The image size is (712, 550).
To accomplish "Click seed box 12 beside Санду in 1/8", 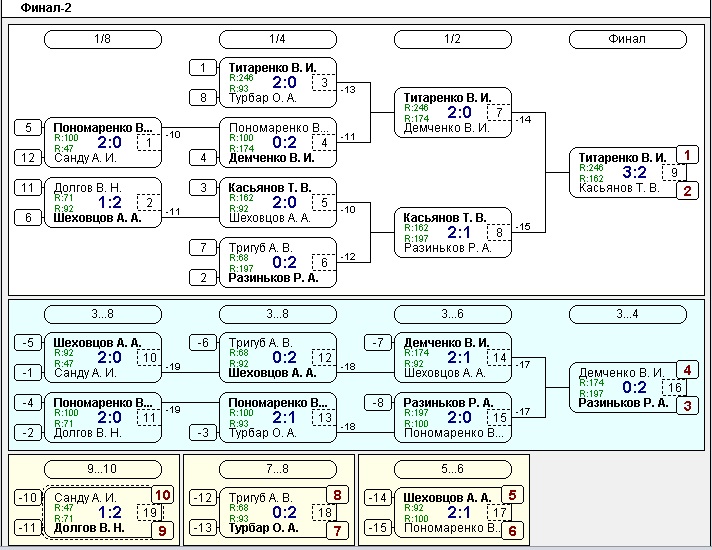I will point(28,158).
